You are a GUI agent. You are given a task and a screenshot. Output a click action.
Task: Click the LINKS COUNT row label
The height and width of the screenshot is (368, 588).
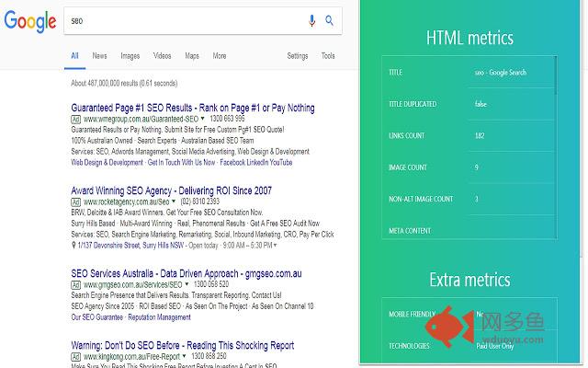coord(407,135)
